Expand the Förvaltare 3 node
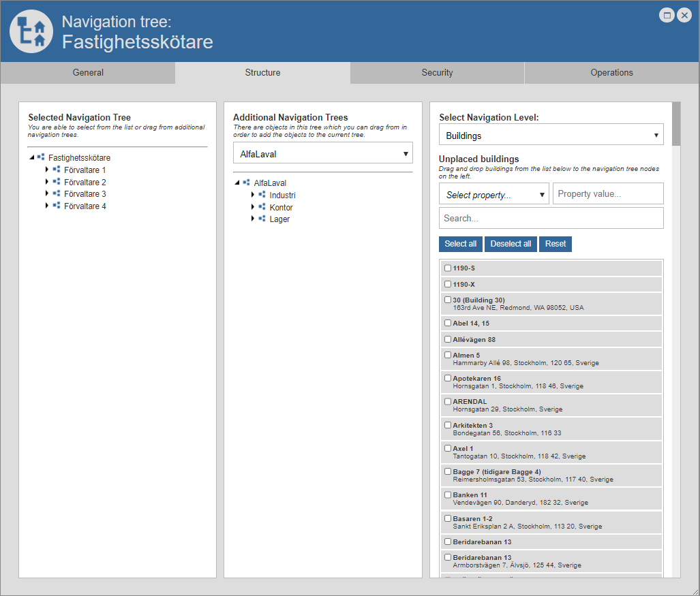This screenshot has height=596, width=700. pyautogui.click(x=47, y=193)
